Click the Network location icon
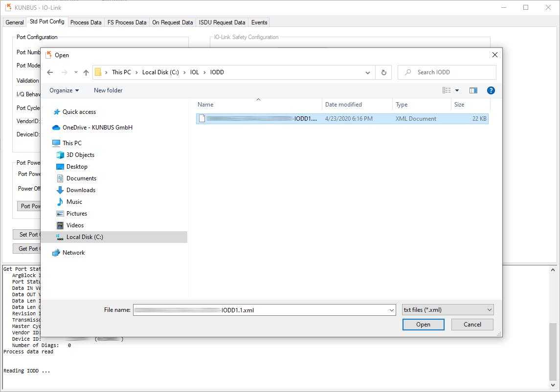The height and width of the screenshot is (392, 560). [56, 253]
